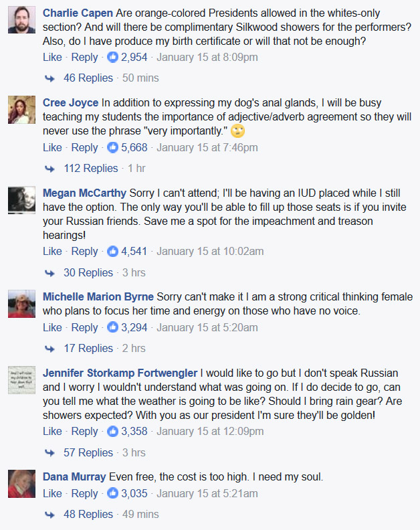Like Charlie Capen's comment
The height and width of the screenshot is (530, 420).
click(x=52, y=58)
